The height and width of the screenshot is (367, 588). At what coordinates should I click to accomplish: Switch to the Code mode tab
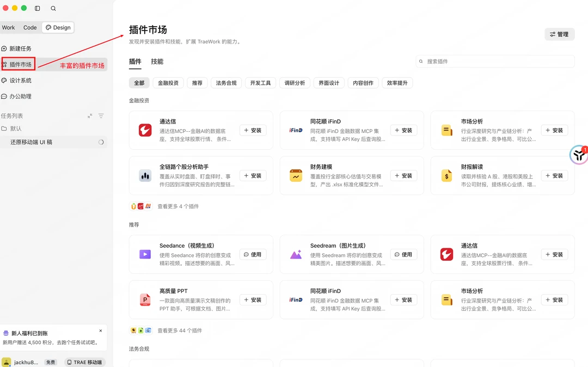[x=30, y=27]
